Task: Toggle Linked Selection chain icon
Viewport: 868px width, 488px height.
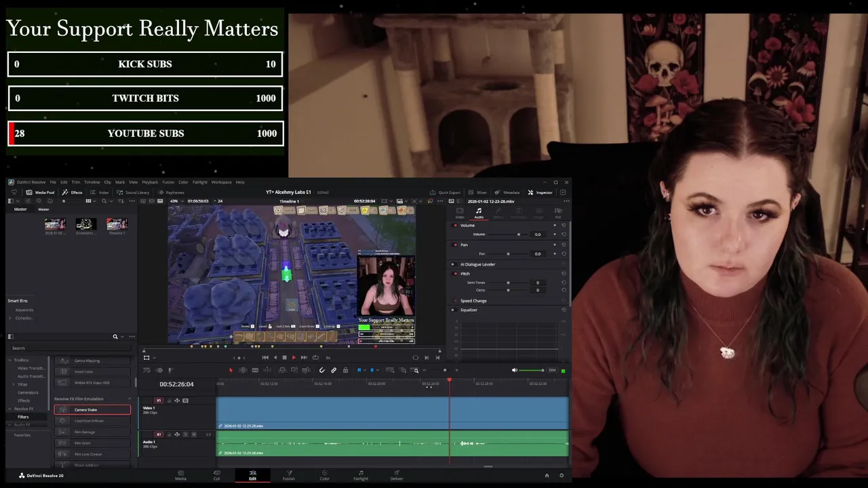Action: tap(334, 370)
